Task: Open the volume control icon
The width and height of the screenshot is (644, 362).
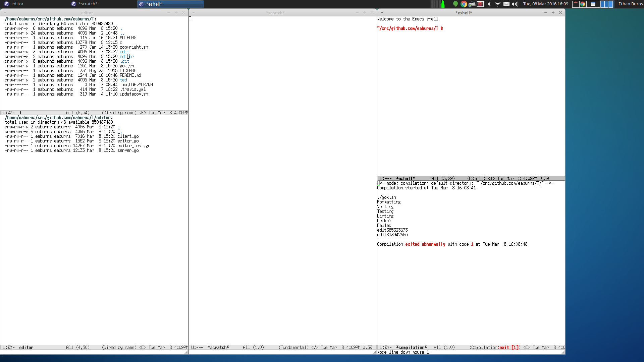Action: point(515,4)
